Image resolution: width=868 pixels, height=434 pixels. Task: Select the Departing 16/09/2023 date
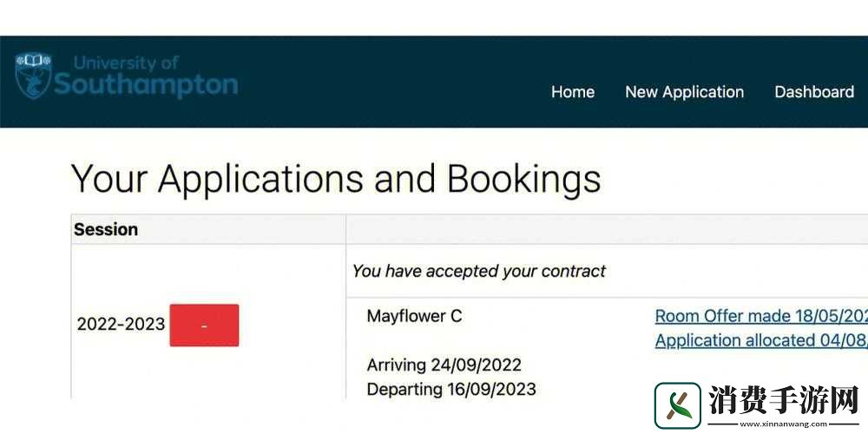451,389
